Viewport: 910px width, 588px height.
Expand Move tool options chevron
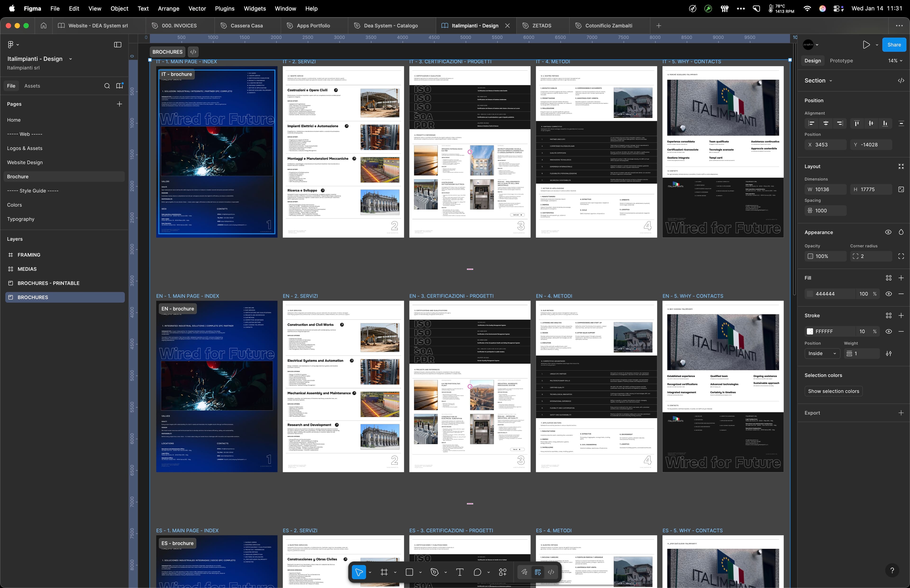click(x=370, y=572)
